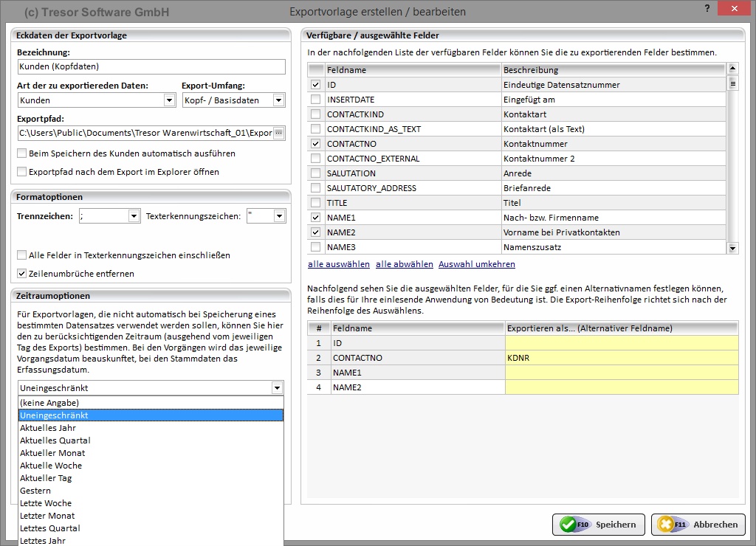Click the 'alle auswählen' link

338,264
